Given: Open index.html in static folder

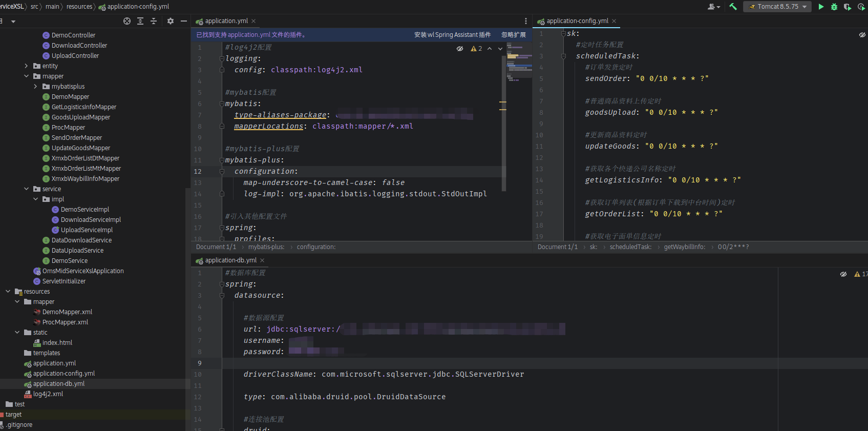Looking at the screenshot, I should 57,343.
